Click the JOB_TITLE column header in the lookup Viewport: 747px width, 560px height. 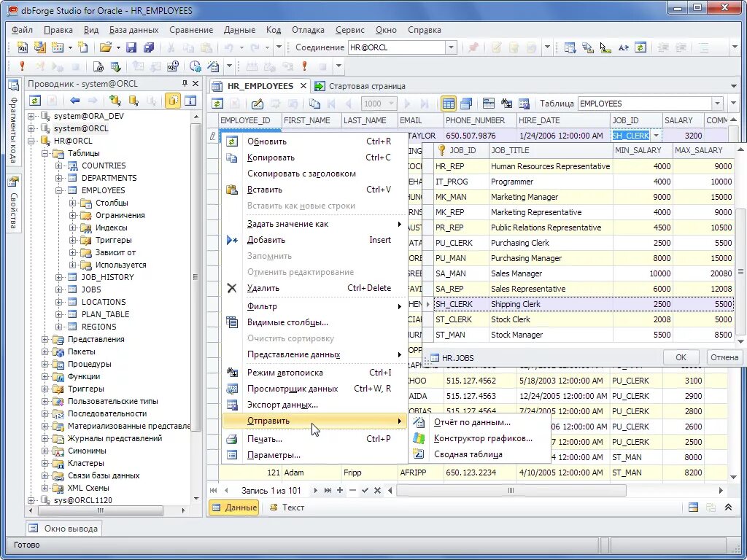click(551, 150)
